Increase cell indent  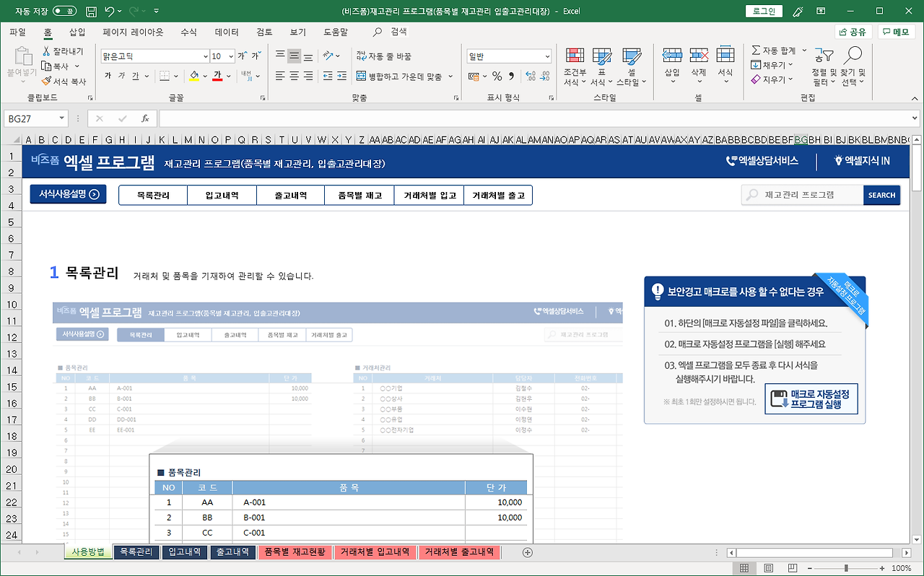(341, 76)
